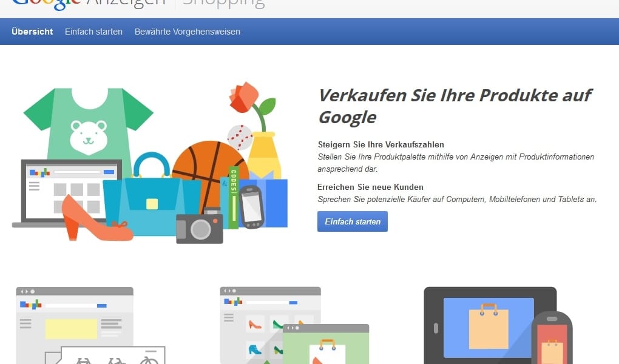Click the Anzeigen header text
Screen dimensions: 619x364
pyautogui.click(x=126, y=3)
